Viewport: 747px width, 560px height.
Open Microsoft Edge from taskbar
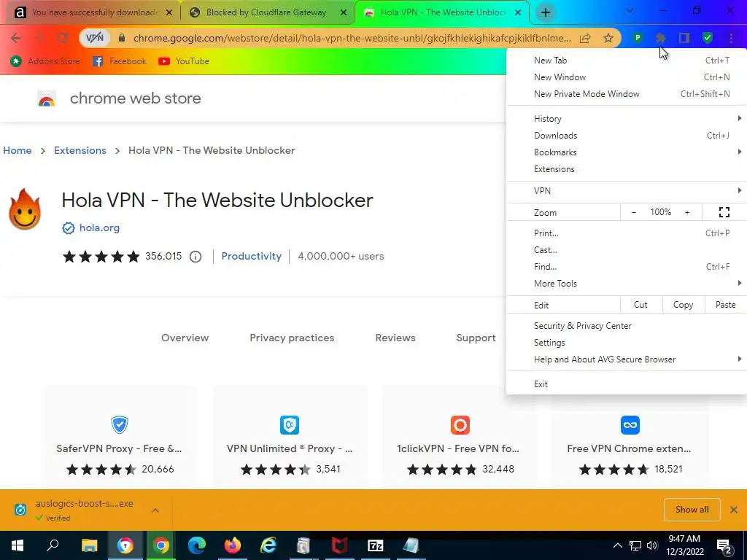click(x=197, y=545)
